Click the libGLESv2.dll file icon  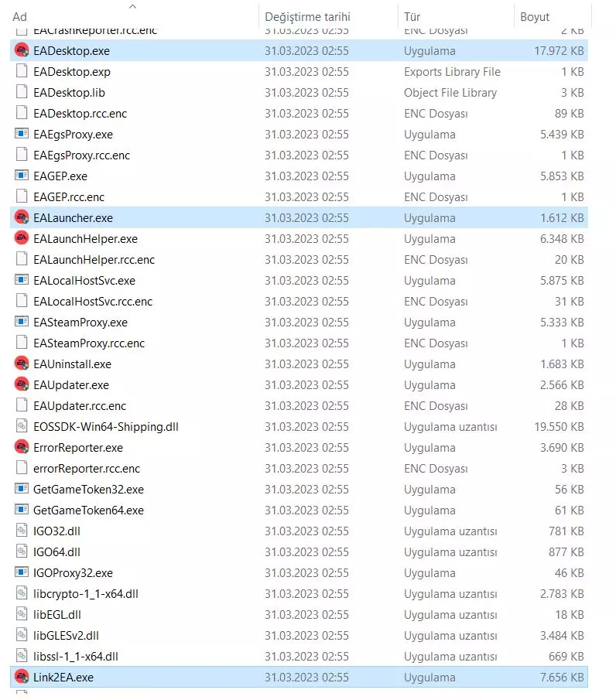coord(22,635)
